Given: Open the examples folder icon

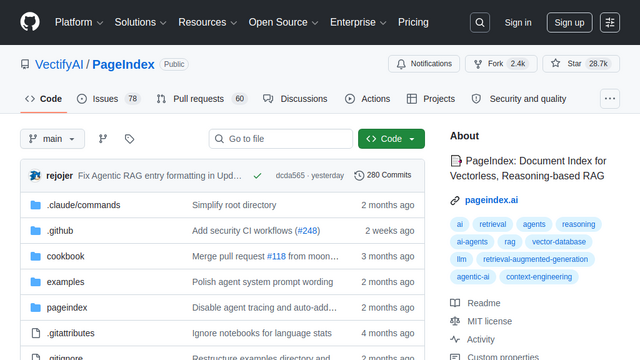Looking at the screenshot, I should click(x=36, y=282).
